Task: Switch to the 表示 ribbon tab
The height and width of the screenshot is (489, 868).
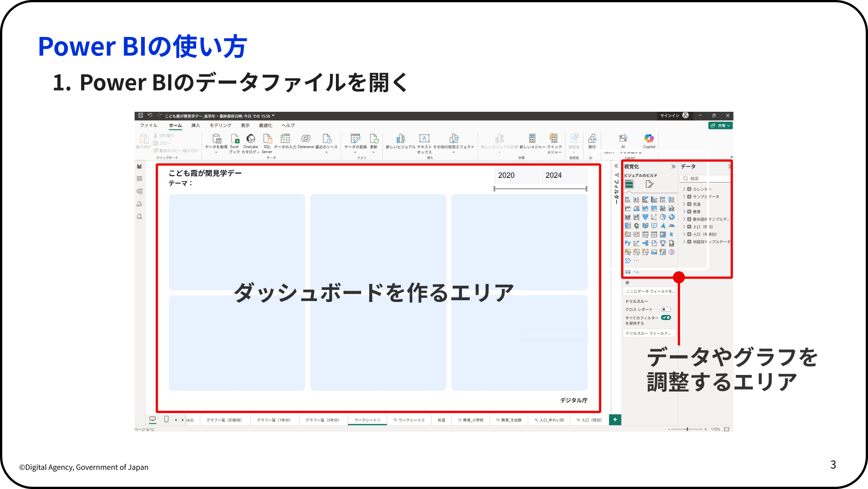Action: pyautogui.click(x=245, y=125)
